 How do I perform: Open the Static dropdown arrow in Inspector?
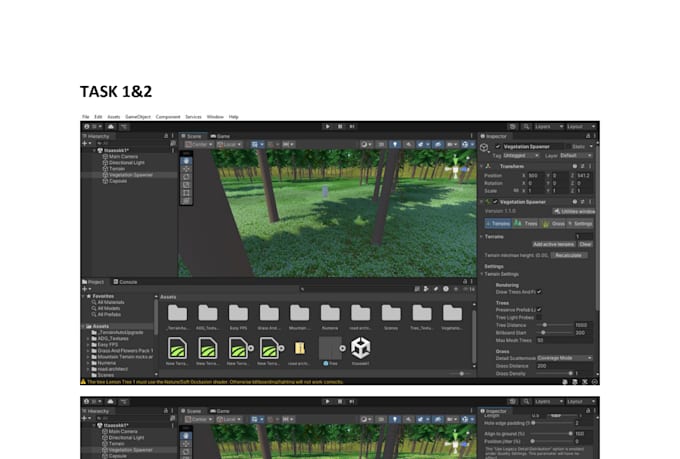[591, 147]
